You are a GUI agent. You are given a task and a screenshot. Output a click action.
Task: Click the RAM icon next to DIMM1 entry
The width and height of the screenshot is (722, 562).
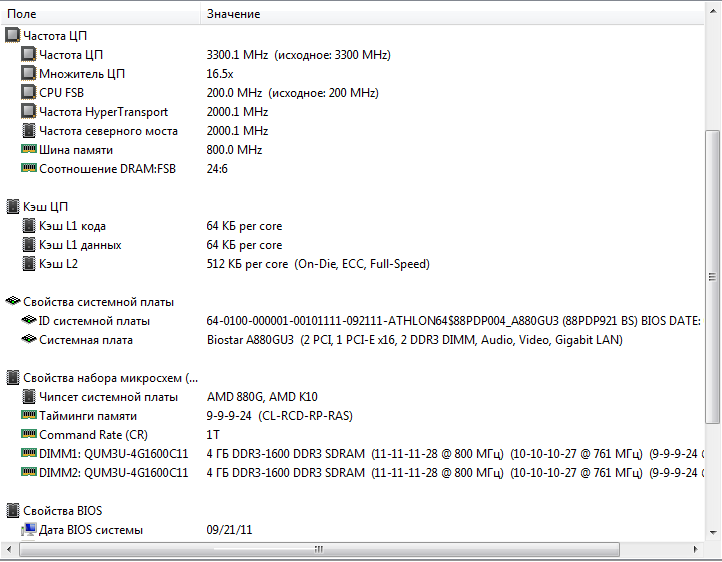29,454
